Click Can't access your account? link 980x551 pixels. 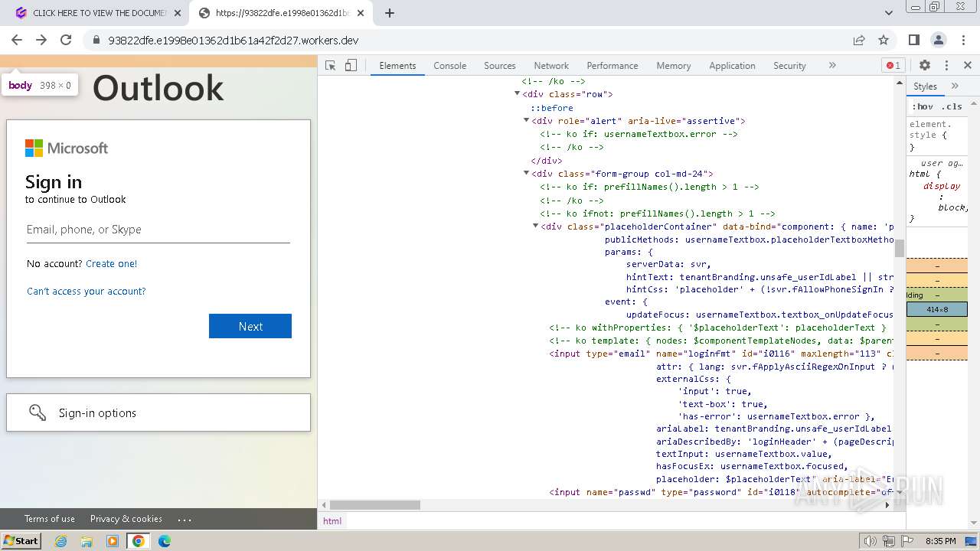click(x=86, y=291)
